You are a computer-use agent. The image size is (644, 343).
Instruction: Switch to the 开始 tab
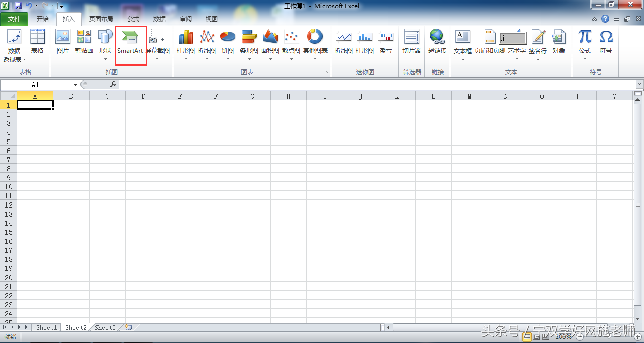(43, 19)
